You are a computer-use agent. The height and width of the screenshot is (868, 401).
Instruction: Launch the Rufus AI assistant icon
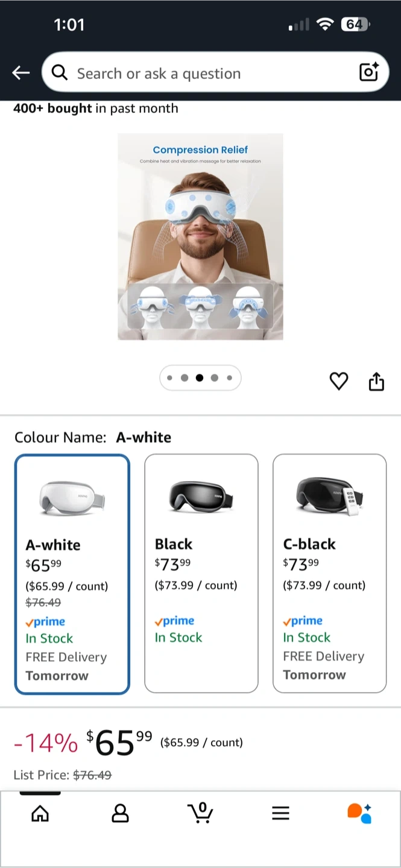click(x=359, y=813)
